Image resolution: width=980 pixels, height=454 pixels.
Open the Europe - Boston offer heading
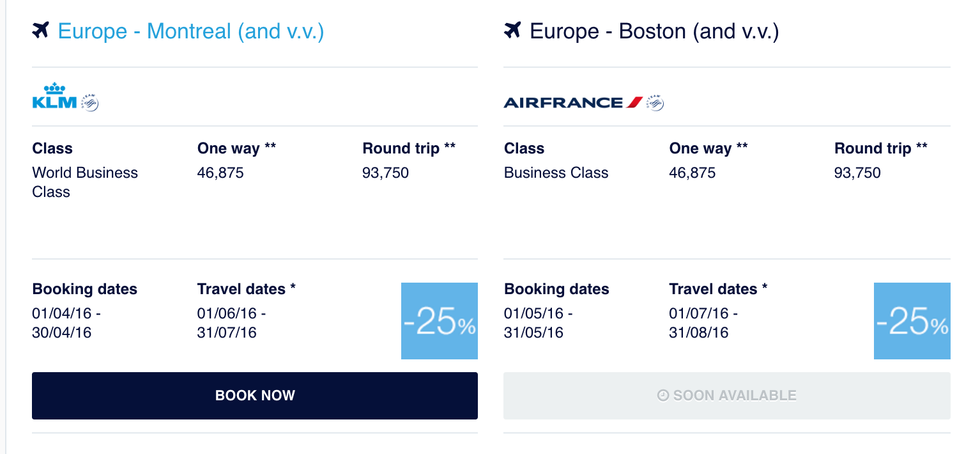pos(655,31)
